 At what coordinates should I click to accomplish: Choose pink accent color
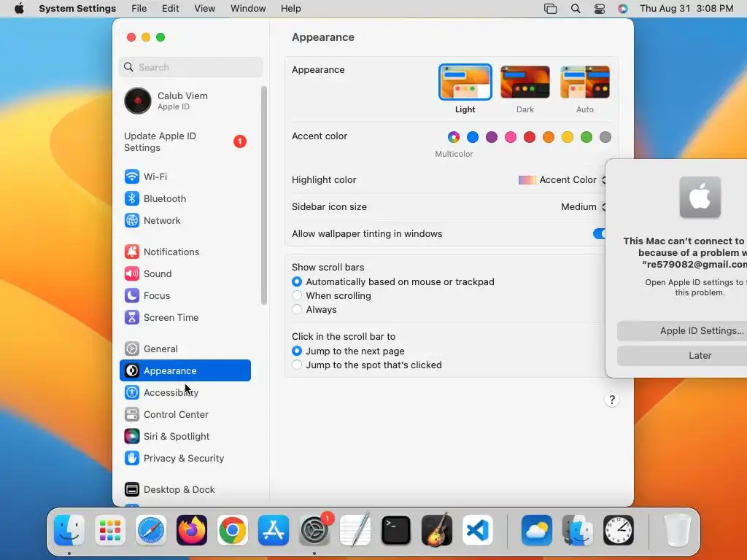[511, 137]
